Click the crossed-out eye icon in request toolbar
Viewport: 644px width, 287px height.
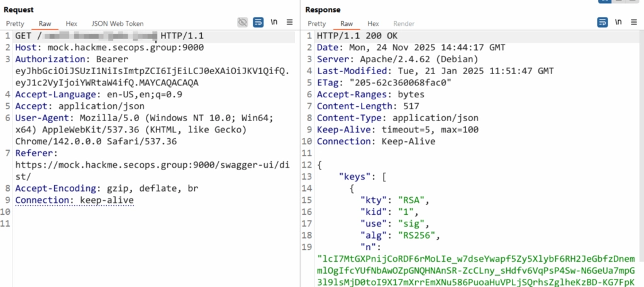pyautogui.click(x=242, y=23)
